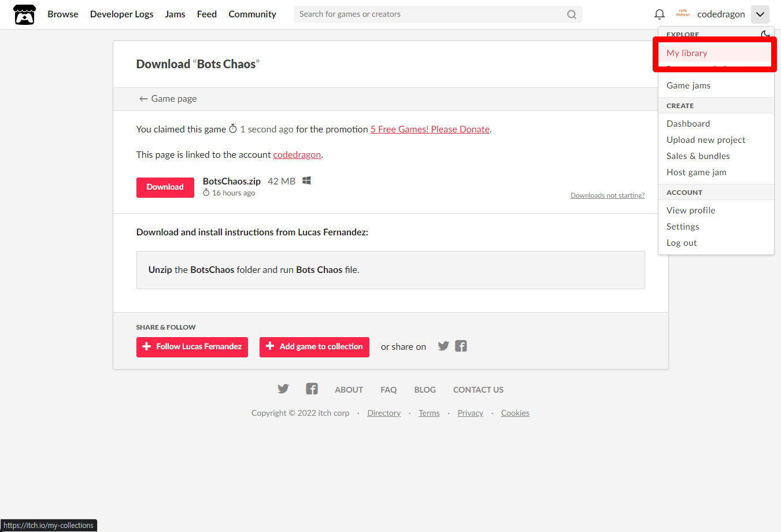Select Log out

coord(716,243)
